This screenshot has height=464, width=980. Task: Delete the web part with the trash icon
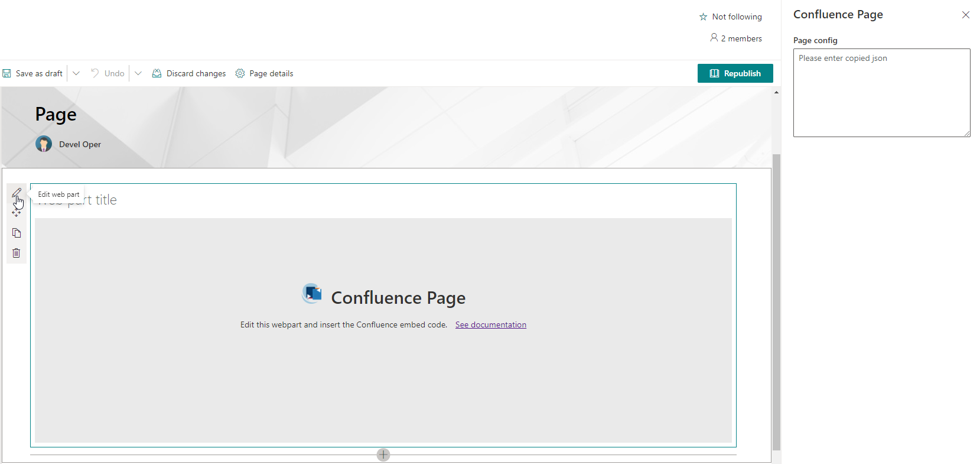[17, 253]
